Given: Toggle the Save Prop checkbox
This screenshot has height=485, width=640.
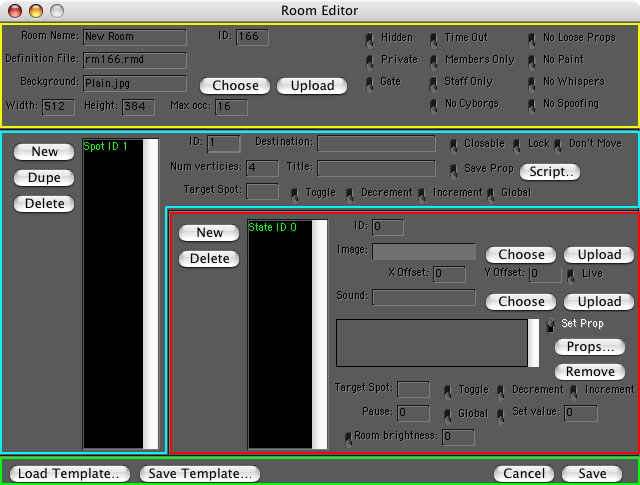Looking at the screenshot, I should [454, 169].
